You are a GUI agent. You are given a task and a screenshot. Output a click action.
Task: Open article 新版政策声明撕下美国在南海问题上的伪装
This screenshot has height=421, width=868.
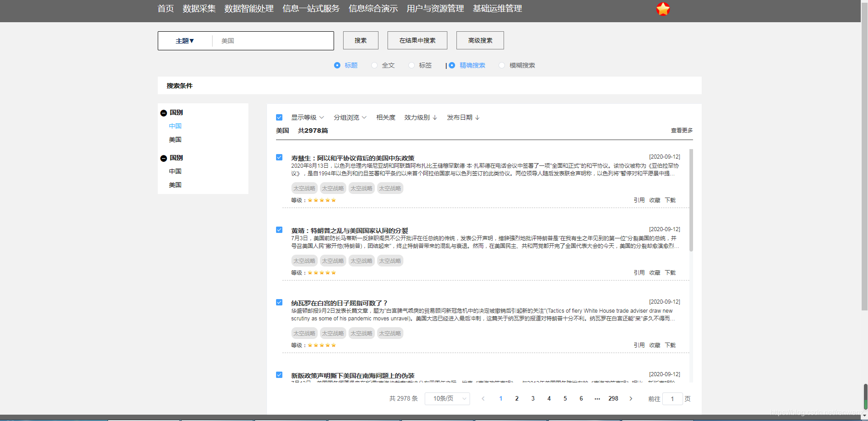click(x=353, y=376)
